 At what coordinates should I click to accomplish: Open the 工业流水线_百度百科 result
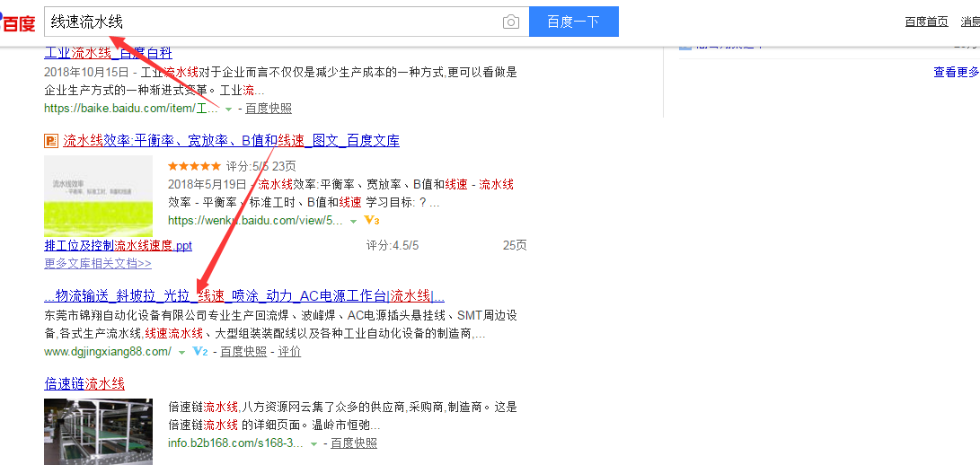point(108,53)
